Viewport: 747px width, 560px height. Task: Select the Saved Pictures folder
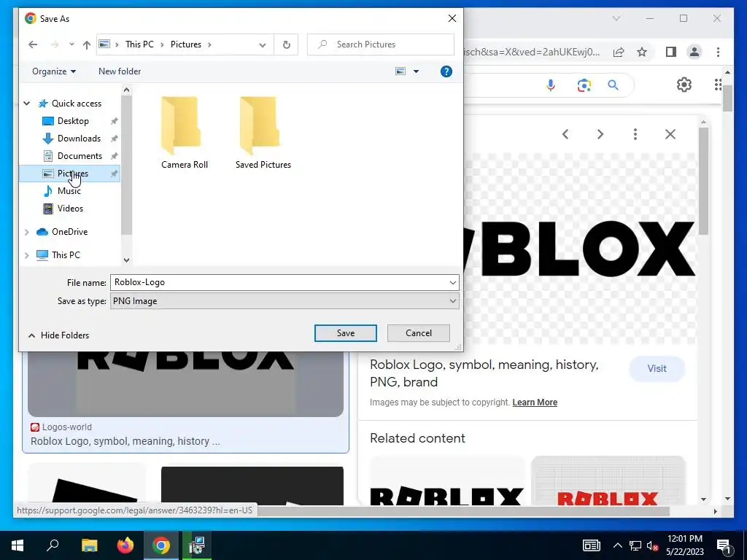coord(263,133)
